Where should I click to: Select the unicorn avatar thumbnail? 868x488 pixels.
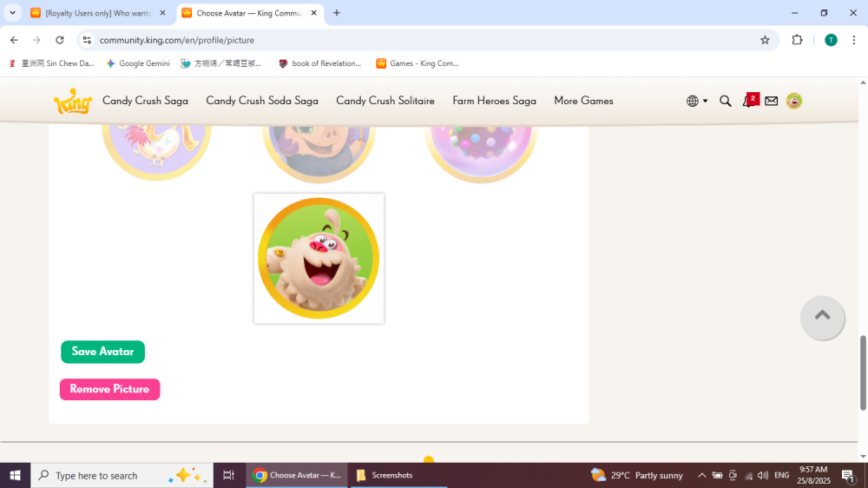click(156, 152)
